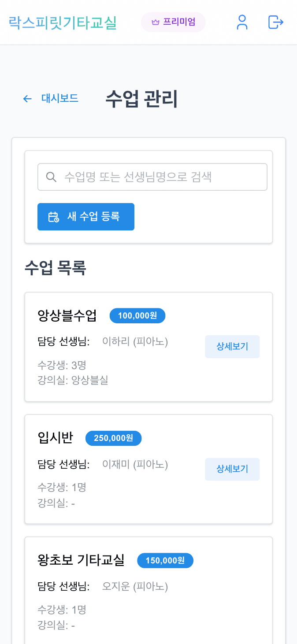Click the 150,000원 badge on 왕초보 기타교실

pos(165,560)
